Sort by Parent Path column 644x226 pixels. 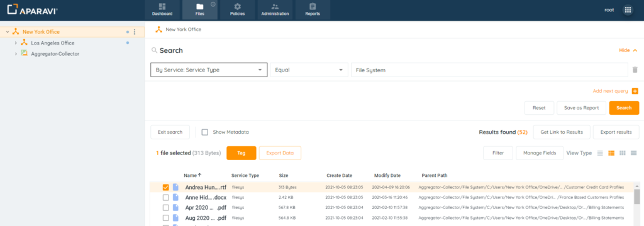coord(435,175)
